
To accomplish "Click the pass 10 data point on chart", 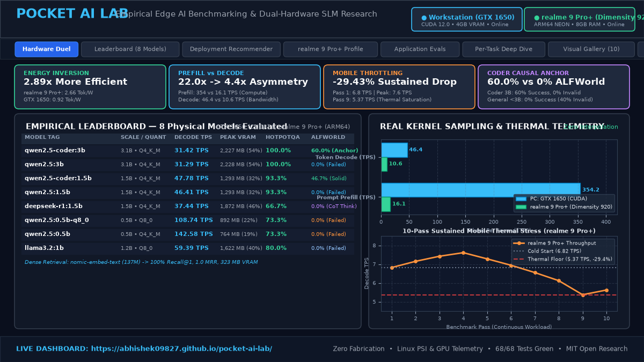I will point(606,290).
